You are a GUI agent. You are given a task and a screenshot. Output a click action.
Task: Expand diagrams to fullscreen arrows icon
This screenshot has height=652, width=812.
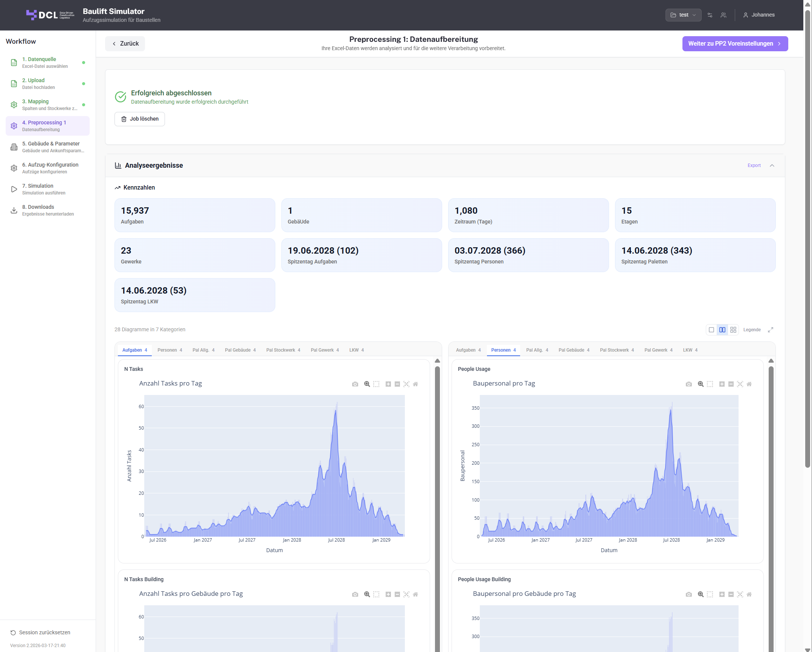(771, 330)
